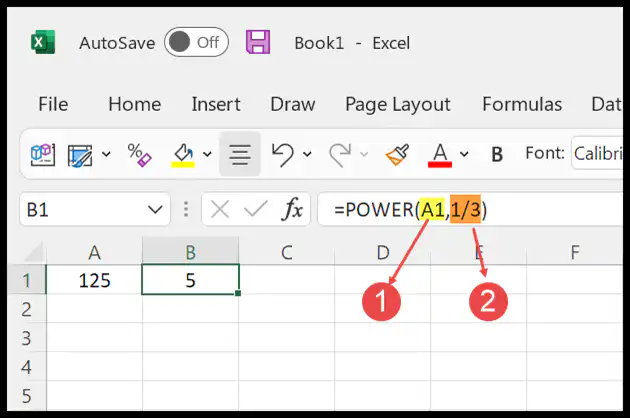630x418 pixels.
Task: Toggle the AutoSave switch
Action: (x=196, y=42)
